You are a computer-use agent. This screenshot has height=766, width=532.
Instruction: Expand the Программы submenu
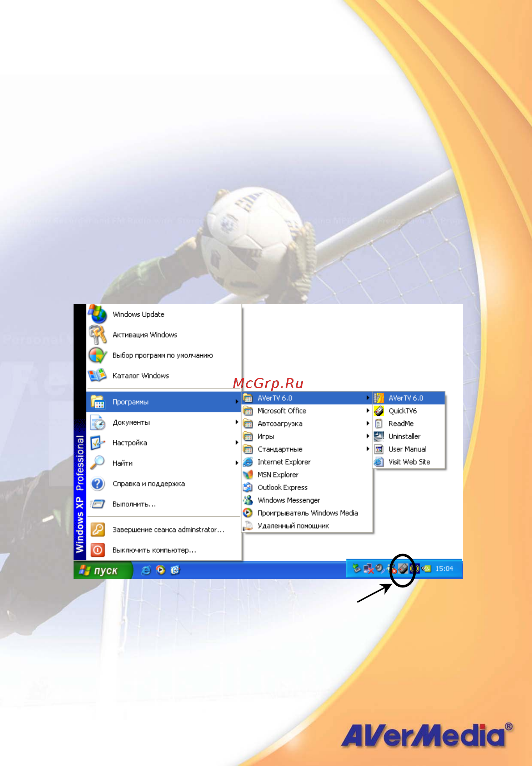pos(164,402)
